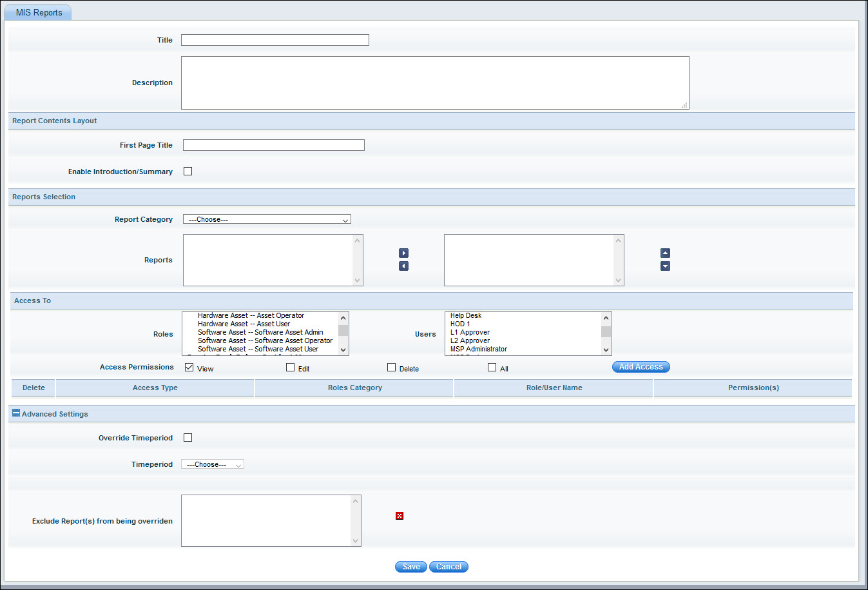Click the Add Access button

(x=641, y=366)
